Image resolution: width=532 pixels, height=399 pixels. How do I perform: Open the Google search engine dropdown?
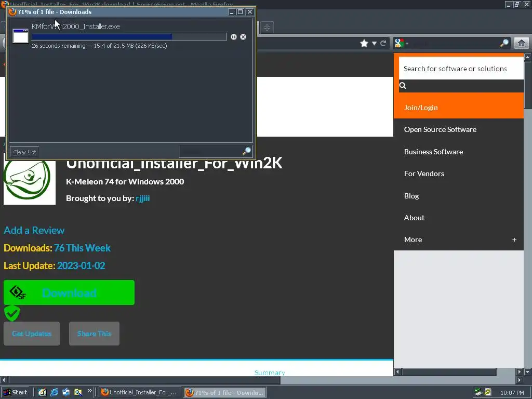(401, 43)
